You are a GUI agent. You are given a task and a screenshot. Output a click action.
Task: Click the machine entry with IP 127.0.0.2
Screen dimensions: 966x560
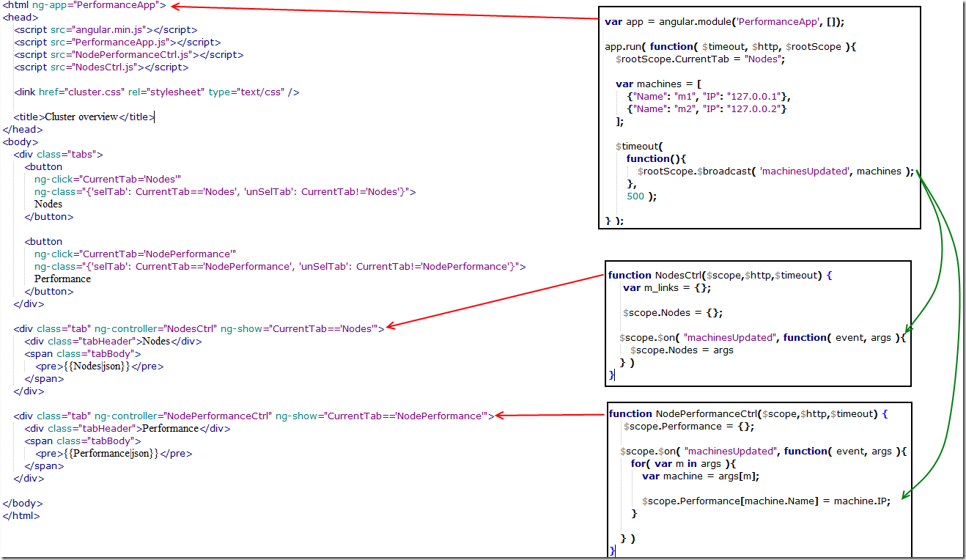[x=709, y=108]
